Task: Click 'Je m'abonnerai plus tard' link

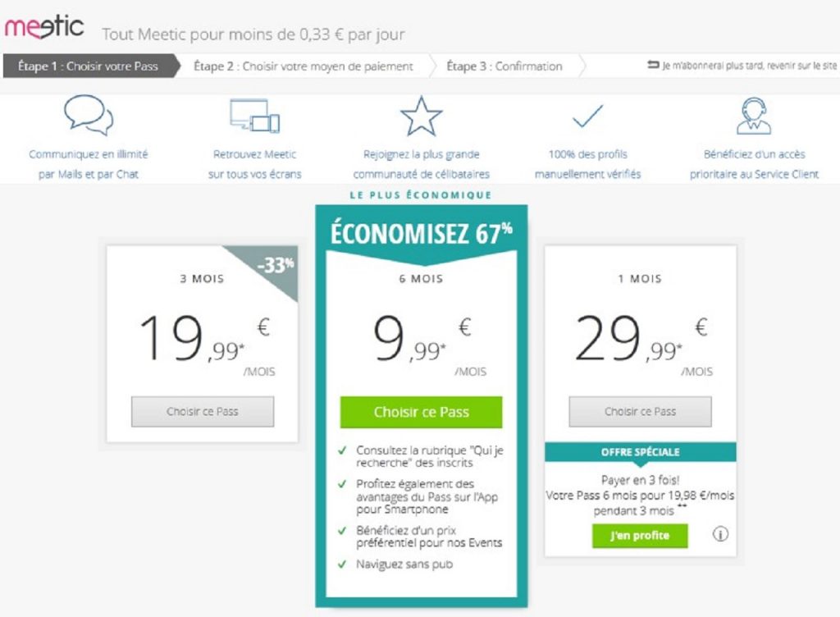Action: pyautogui.click(x=750, y=66)
